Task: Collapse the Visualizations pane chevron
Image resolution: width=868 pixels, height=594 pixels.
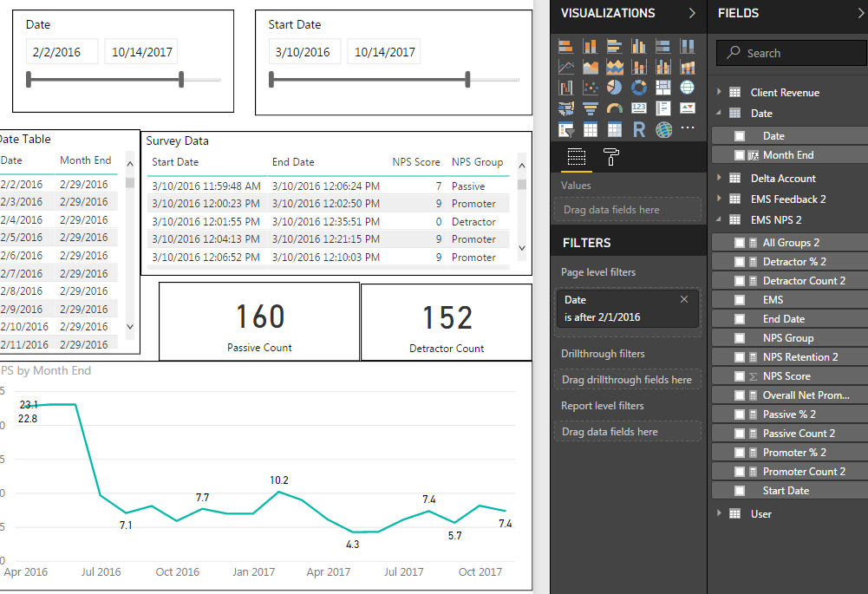Action: pyautogui.click(x=692, y=13)
